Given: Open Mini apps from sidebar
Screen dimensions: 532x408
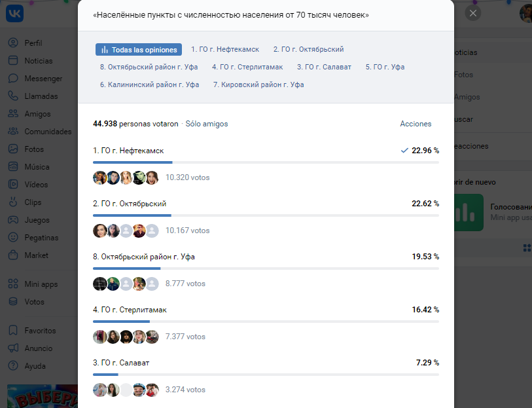Looking at the screenshot, I should tap(13, 284).
